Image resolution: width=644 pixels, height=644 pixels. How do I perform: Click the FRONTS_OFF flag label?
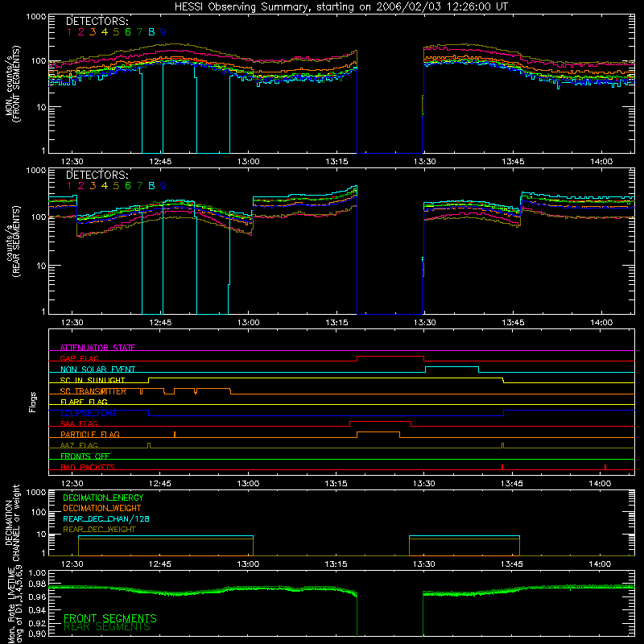(x=85, y=456)
